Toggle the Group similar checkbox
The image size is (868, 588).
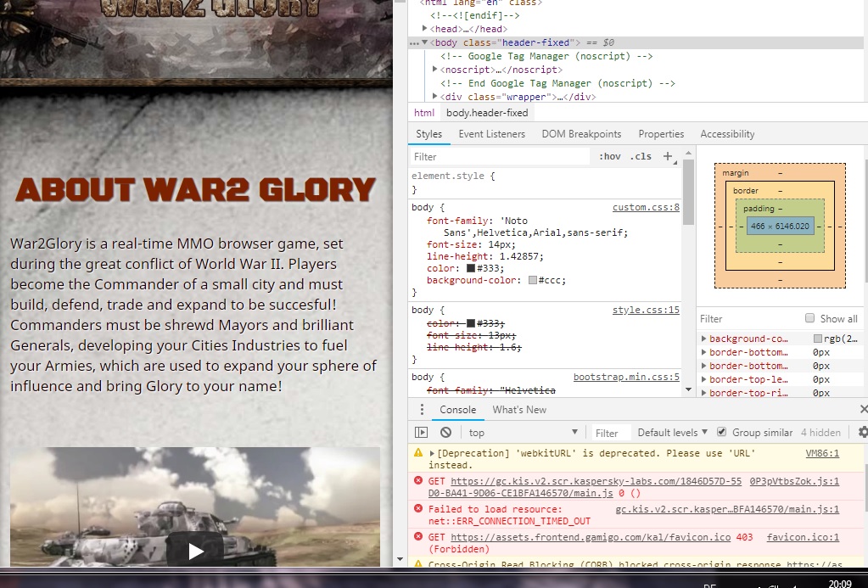(x=721, y=432)
